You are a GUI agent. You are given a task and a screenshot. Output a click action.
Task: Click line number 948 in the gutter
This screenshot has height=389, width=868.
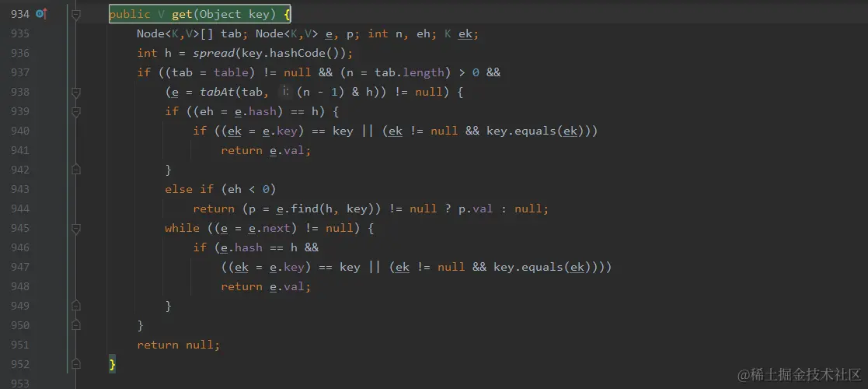[20, 286]
